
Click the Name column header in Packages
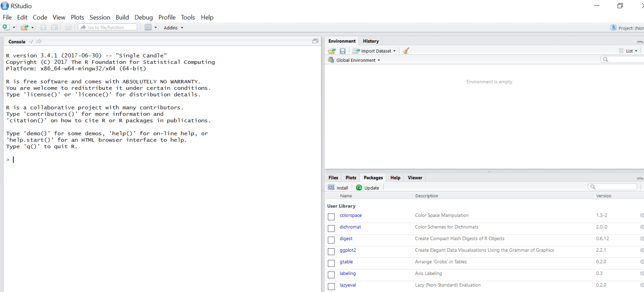[x=346, y=196]
